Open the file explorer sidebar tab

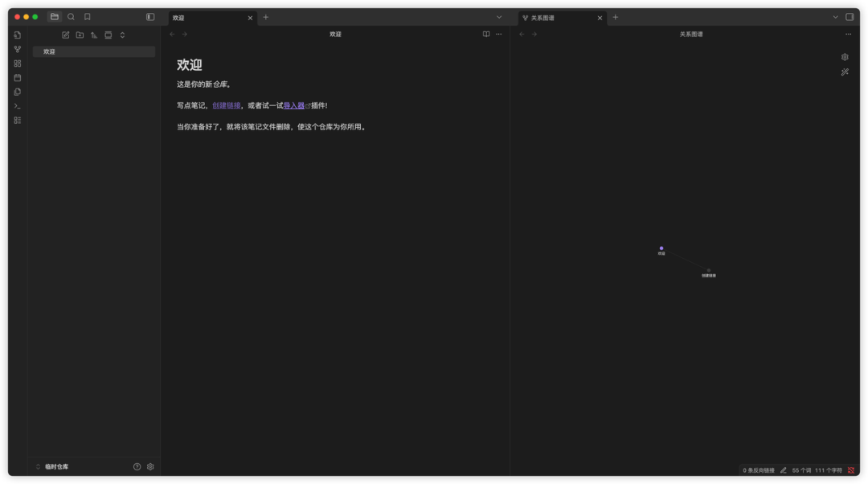tap(55, 17)
